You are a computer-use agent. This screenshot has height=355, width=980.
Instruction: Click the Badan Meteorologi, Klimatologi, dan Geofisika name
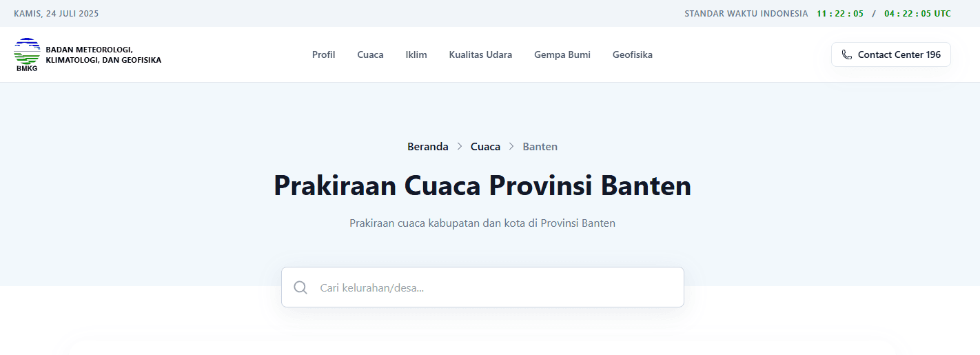click(x=103, y=54)
